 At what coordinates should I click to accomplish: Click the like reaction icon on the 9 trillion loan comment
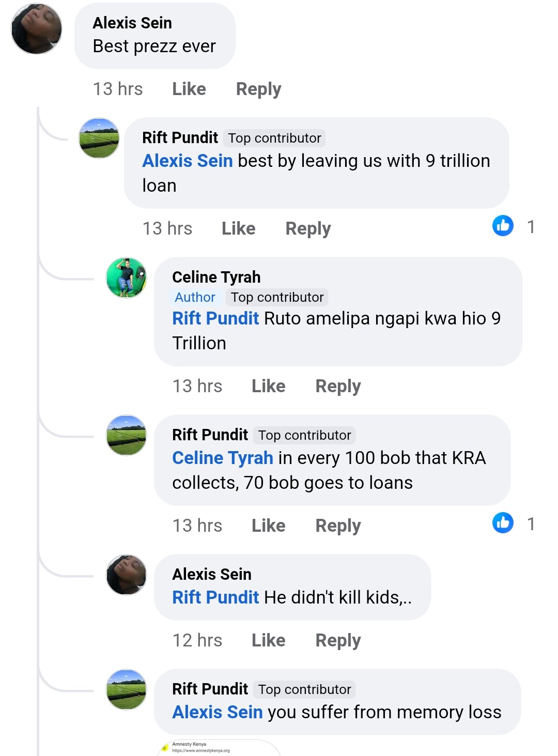click(503, 226)
